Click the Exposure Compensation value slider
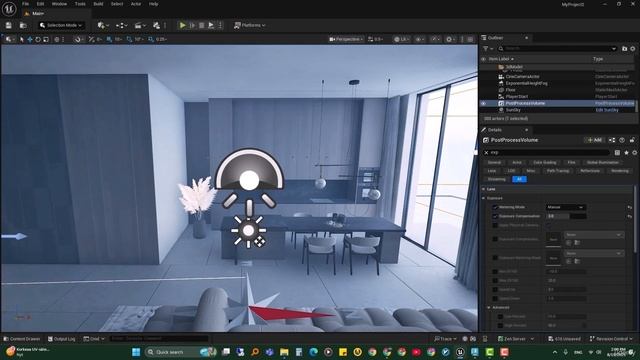640x360 pixels. coord(566,216)
